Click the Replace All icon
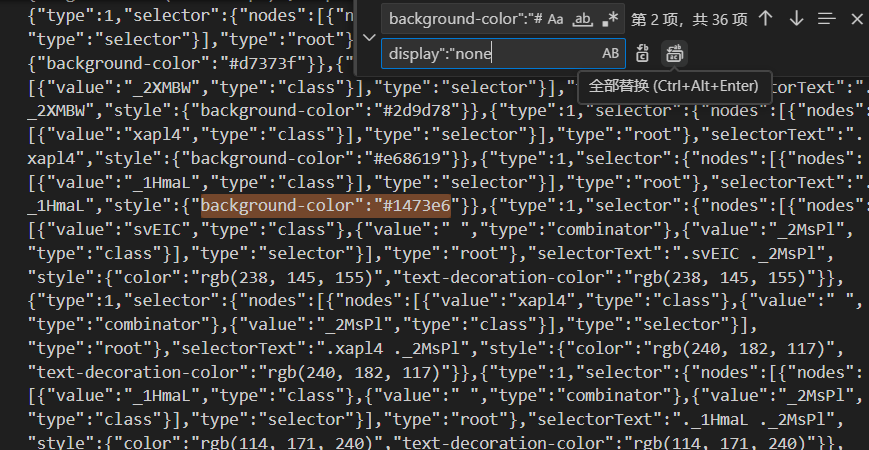Screen dimensions: 869x450 tap(674, 54)
